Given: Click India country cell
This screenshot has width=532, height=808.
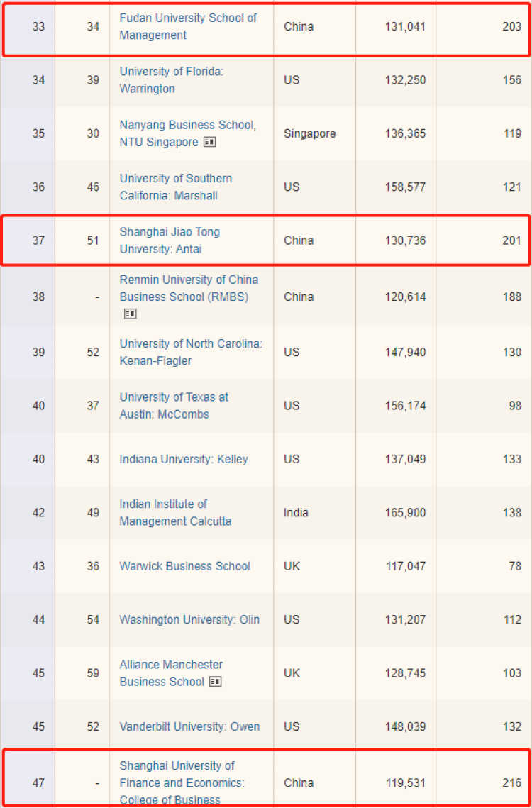Looking at the screenshot, I should (296, 513).
